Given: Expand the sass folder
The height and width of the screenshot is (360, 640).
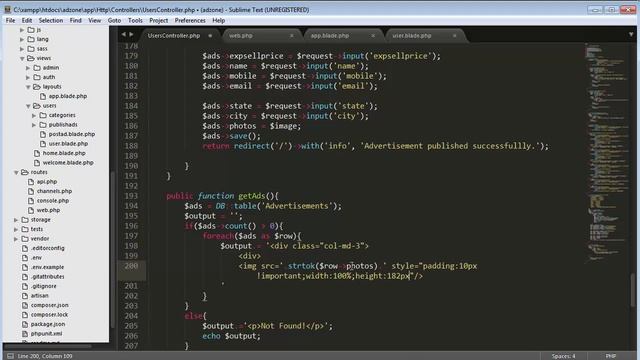Looking at the screenshot, I should [x=22, y=49].
